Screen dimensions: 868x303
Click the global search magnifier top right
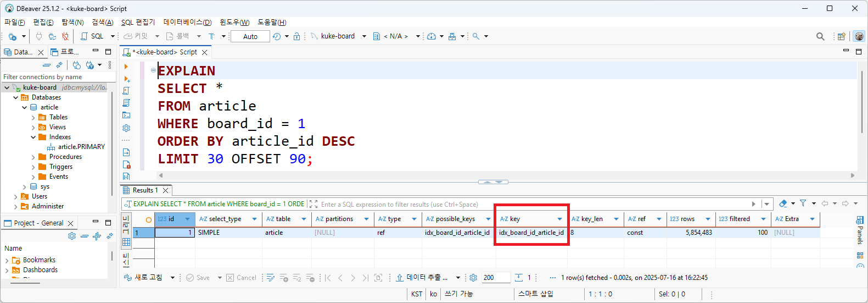[x=820, y=36]
